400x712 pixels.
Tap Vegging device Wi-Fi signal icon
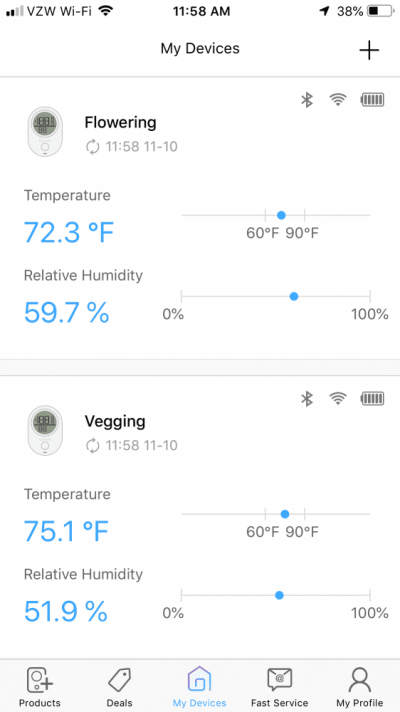tap(338, 399)
